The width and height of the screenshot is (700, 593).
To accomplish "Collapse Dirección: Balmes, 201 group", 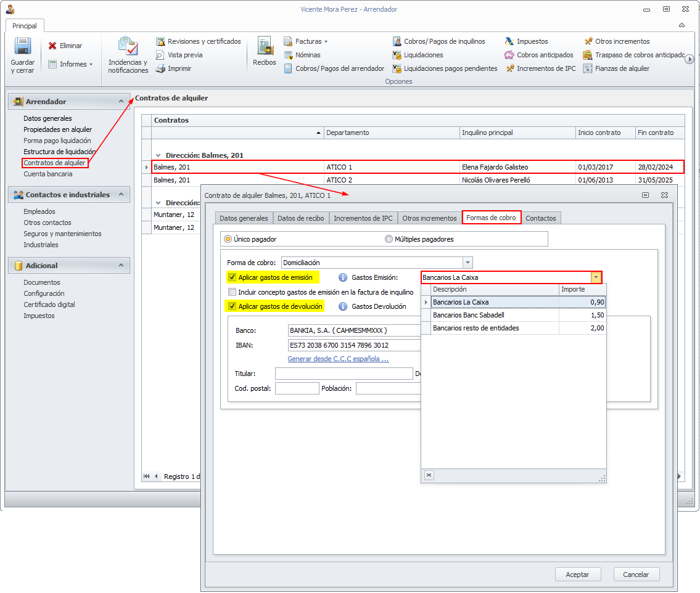I will pyautogui.click(x=158, y=156).
